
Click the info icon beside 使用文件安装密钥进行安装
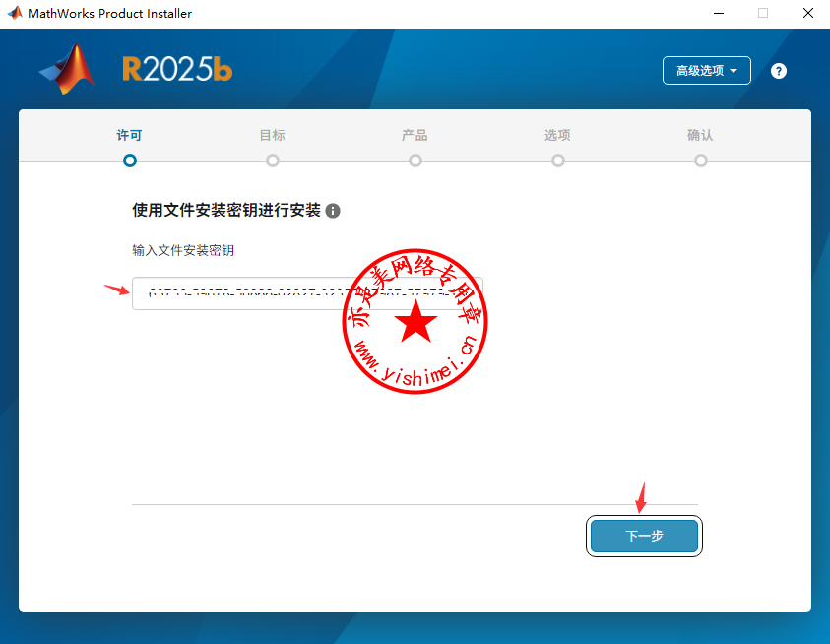333,211
